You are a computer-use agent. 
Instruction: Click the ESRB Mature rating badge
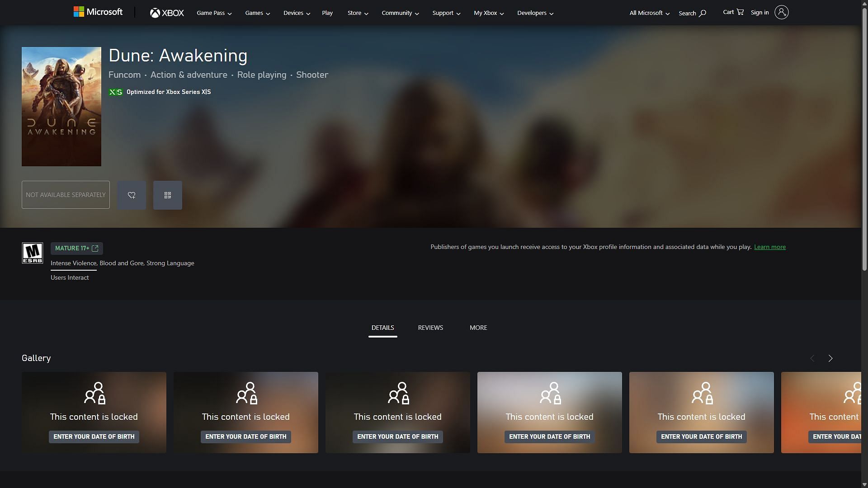coord(33,253)
